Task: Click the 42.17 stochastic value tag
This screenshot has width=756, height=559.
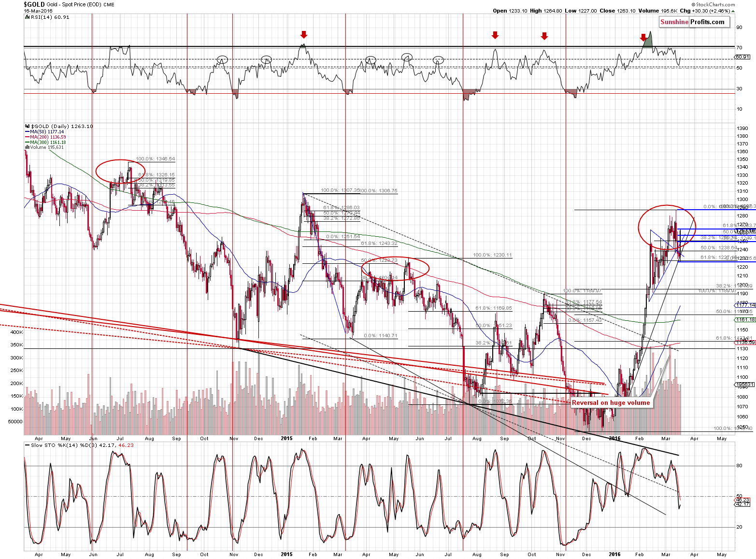Action: point(742,504)
